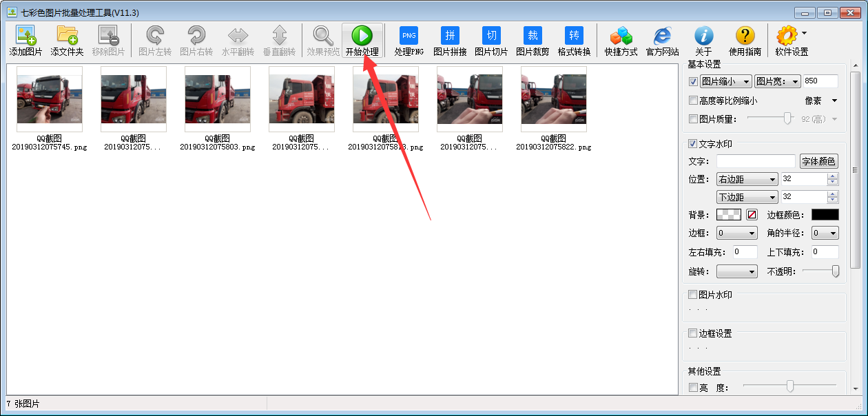Viewport: 868px width, 416px height.
Task: Enable 图片质量 checkbox
Action: [693, 119]
